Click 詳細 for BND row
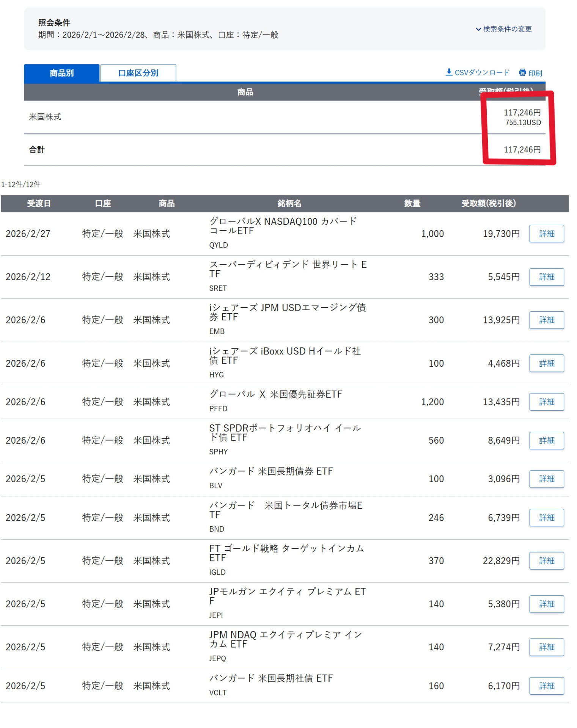The height and width of the screenshot is (728, 577). [546, 518]
